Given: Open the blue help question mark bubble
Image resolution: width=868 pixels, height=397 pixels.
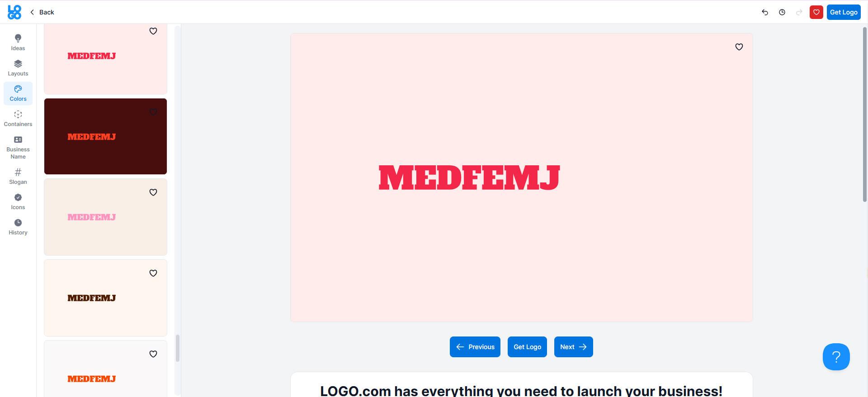Looking at the screenshot, I should point(836,357).
